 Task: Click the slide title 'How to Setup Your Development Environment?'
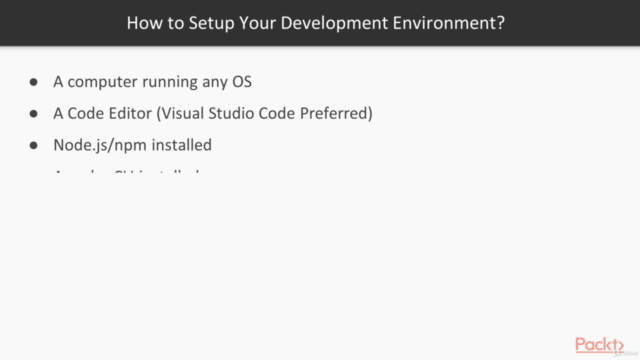coord(316,23)
